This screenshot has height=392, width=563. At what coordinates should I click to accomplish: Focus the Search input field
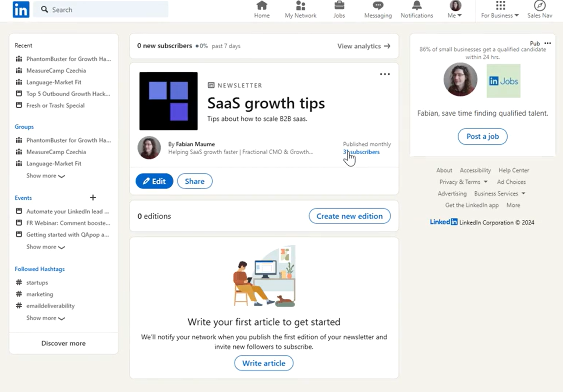pos(101,9)
